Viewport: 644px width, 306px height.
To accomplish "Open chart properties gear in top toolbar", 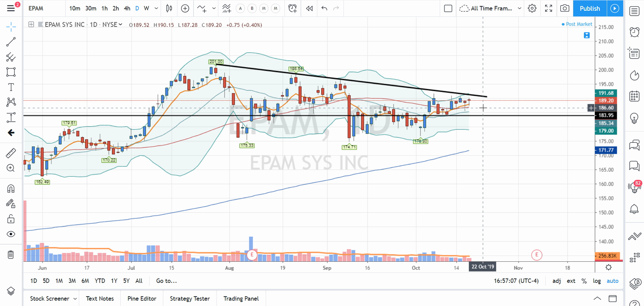I will [532, 8].
